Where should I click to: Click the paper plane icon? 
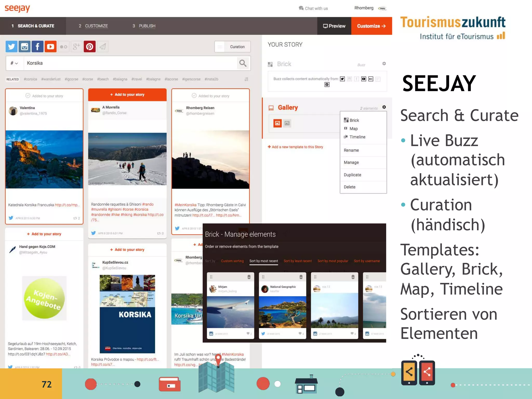click(103, 47)
